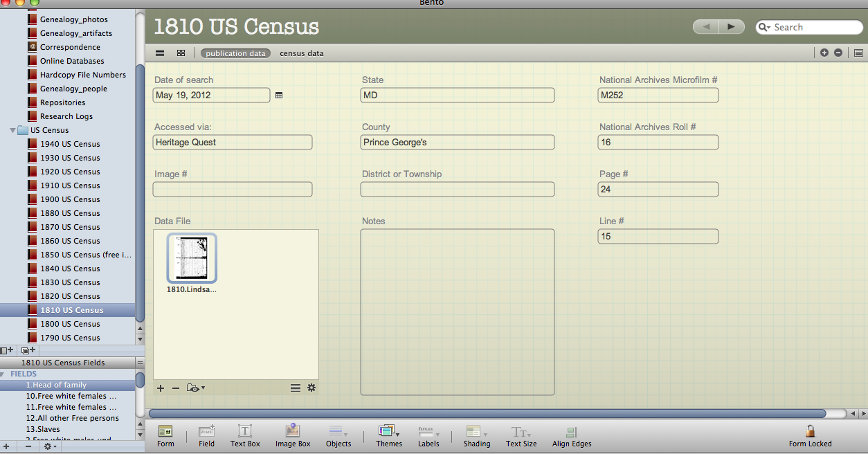
Task: Switch to the census data view
Action: [301, 53]
